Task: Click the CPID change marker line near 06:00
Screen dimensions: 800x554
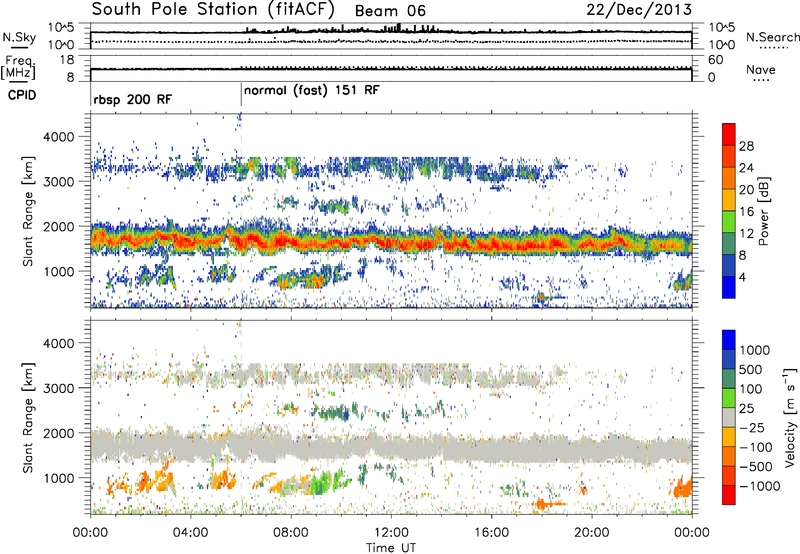Action: point(241,95)
